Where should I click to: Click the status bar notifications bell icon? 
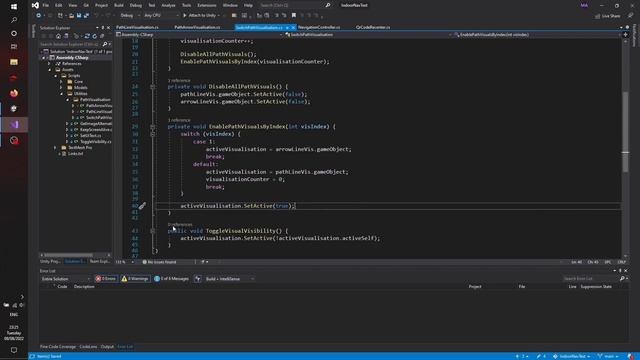tap(631, 356)
